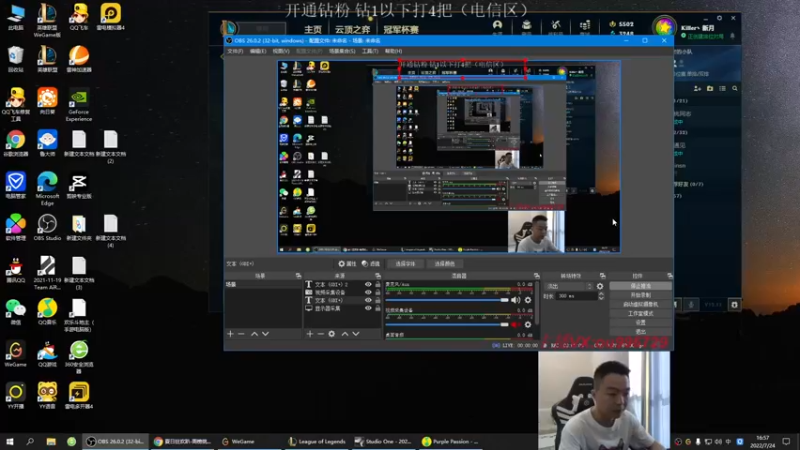Open the 360 browser desktop icon
This screenshot has width=800, height=450.
coord(79,357)
